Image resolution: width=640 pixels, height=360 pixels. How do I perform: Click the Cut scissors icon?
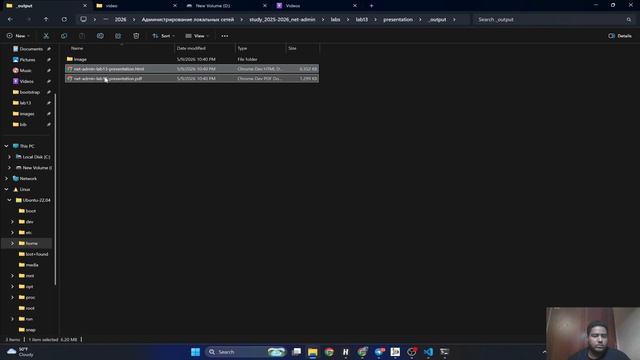click(x=46, y=36)
